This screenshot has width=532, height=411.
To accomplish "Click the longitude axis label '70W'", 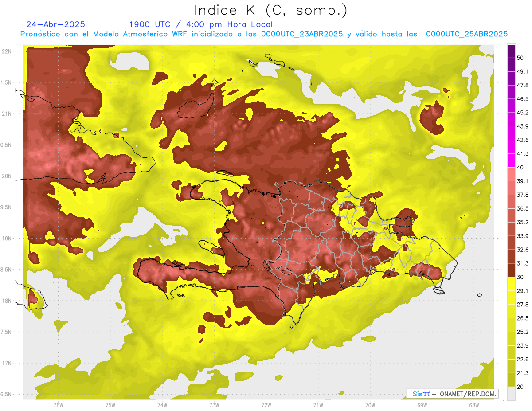I will (x=370, y=406).
